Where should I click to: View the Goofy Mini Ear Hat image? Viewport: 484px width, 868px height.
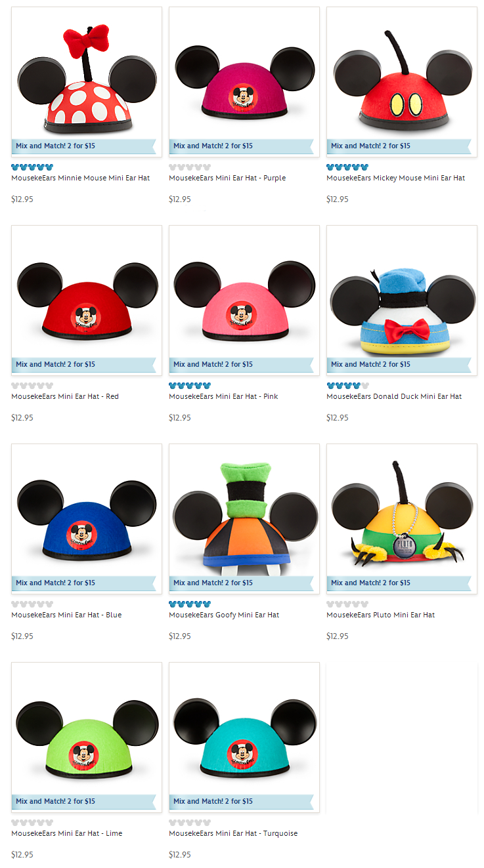click(x=244, y=519)
